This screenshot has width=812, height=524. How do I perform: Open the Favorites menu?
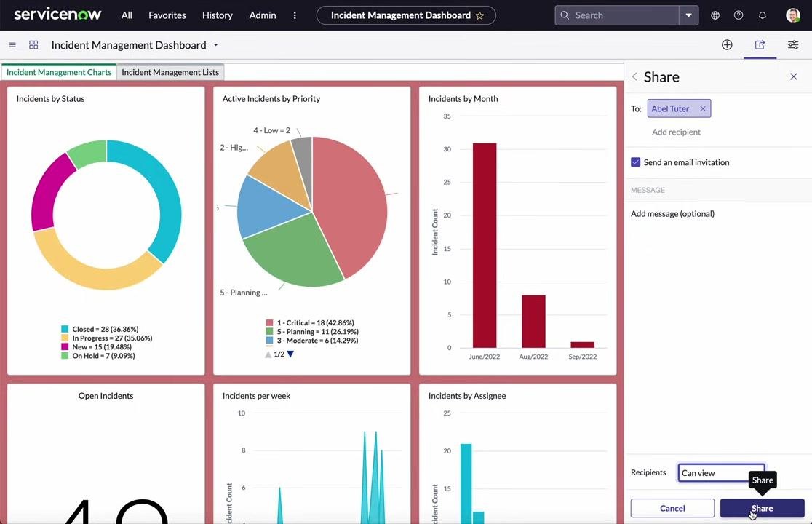tap(167, 15)
